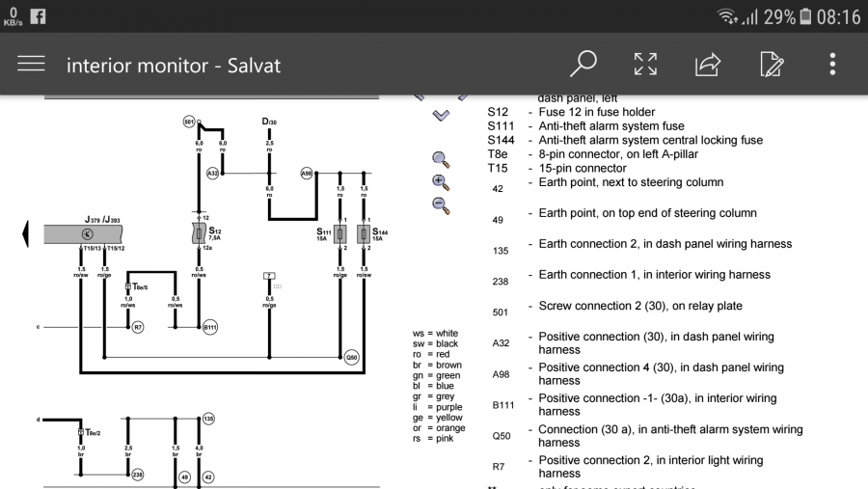Tap the Q50 connection node in diagram
868x489 pixels.
click(x=352, y=358)
